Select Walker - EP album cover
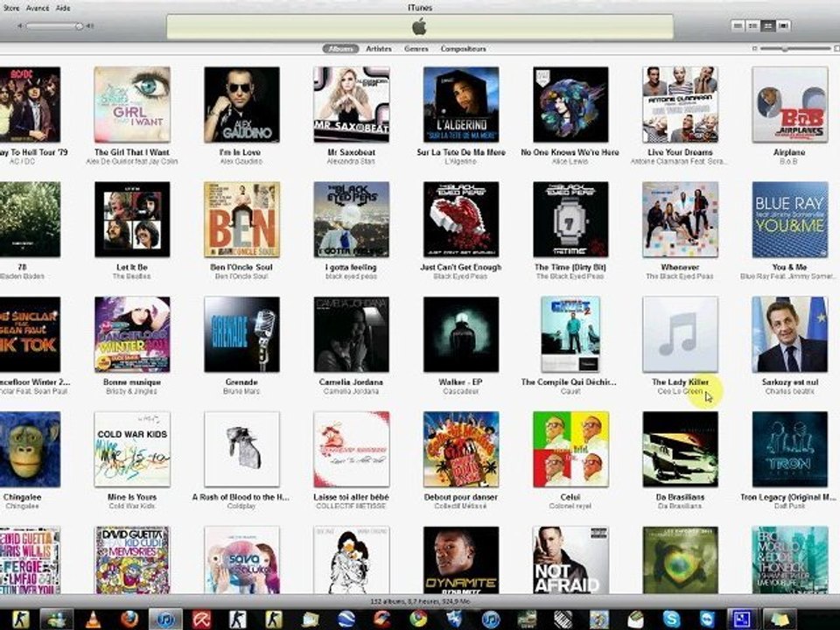Viewport: 840px width, 630px height. (x=461, y=334)
